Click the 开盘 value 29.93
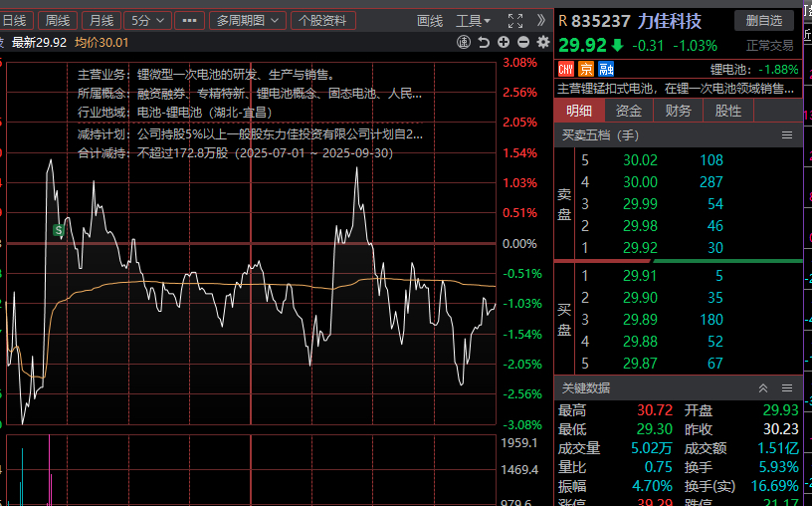The image size is (812, 506). [x=781, y=410]
